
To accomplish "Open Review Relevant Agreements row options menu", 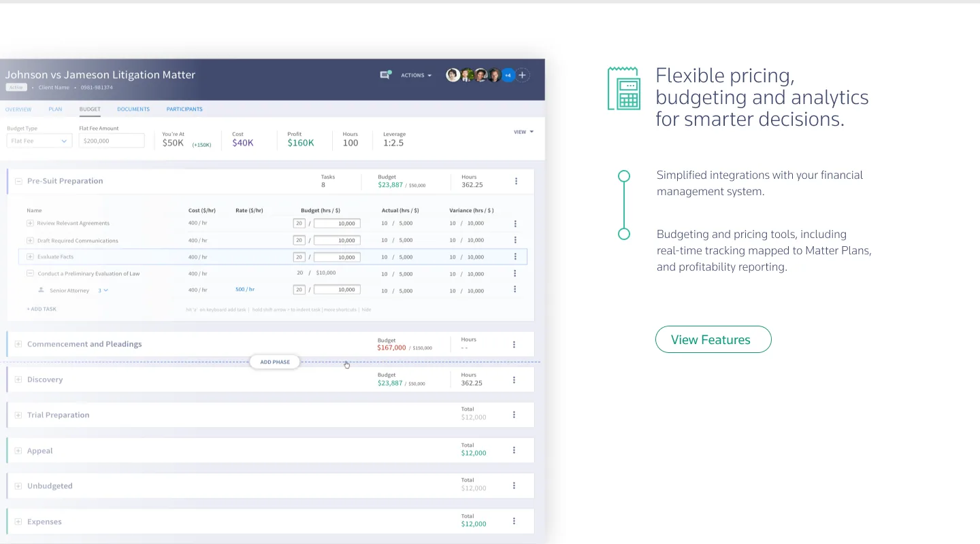I will click(x=515, y=224).
